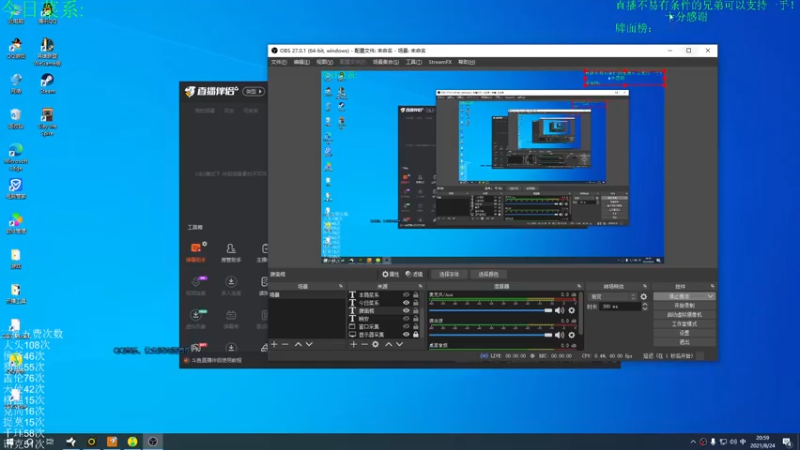
Task: Toggle visibility eye of the topmost text source
Action: (x=406, y=295)
